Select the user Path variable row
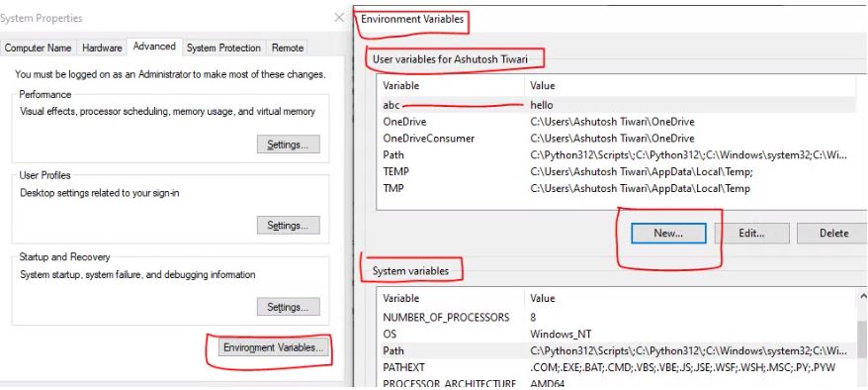The image size is (868, 390). (x=617, y=155)
